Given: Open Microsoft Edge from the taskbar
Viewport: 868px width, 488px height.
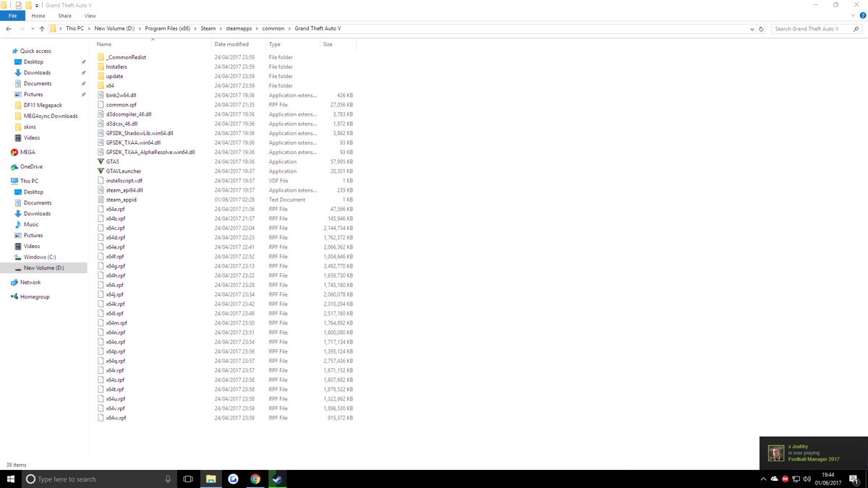Looking at the screenshot, I should tap(233, 479).
